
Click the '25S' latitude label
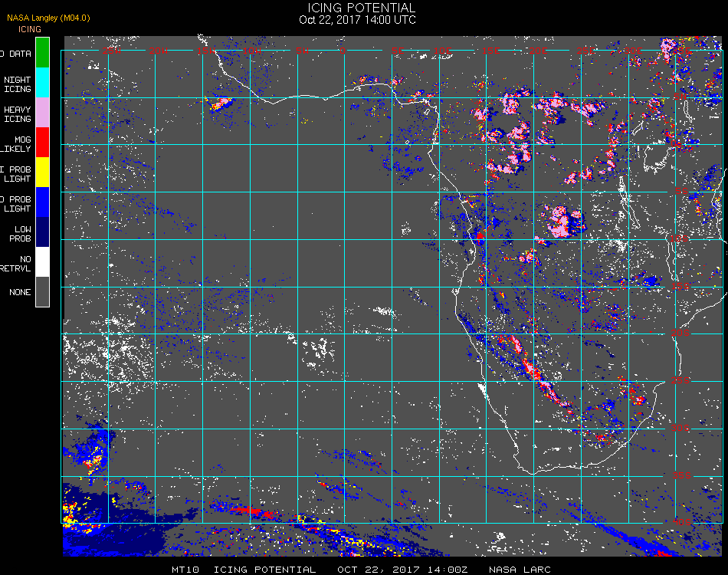click(680, 380)
